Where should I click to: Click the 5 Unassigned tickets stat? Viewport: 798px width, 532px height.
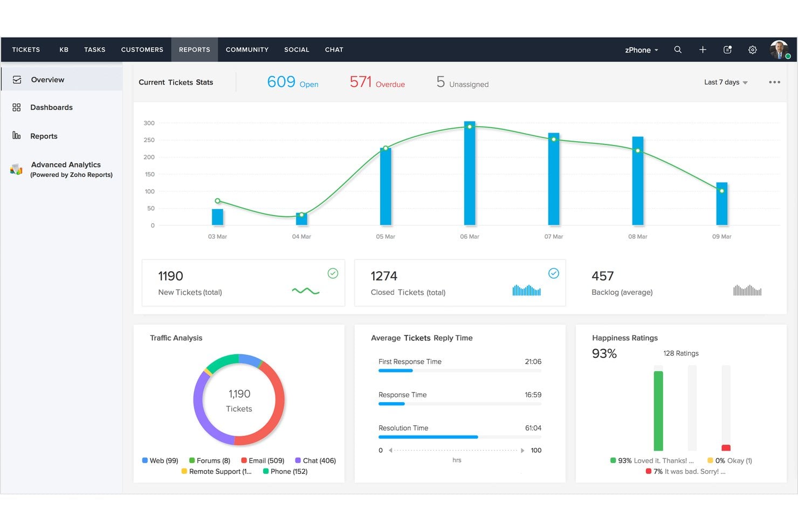[x=463, y=82]
